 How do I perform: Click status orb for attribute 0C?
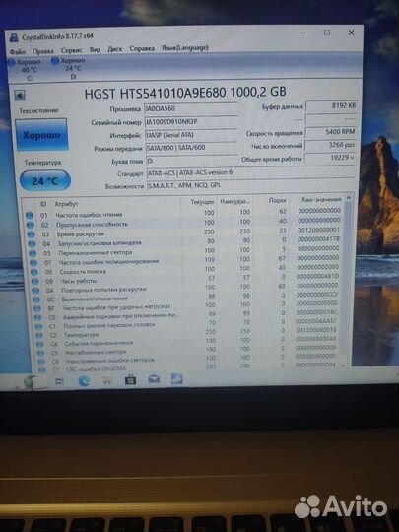pos(36,299)
